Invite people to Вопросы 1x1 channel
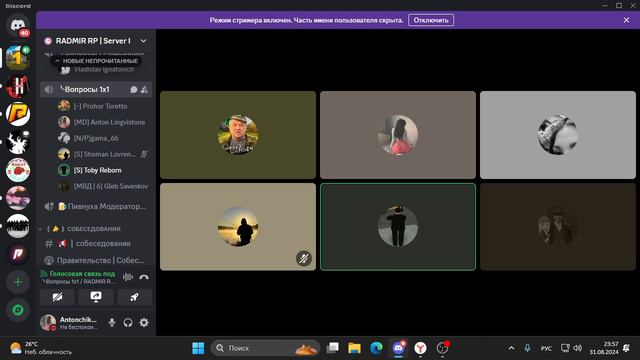The image size is (640, 360). point(144,89)
